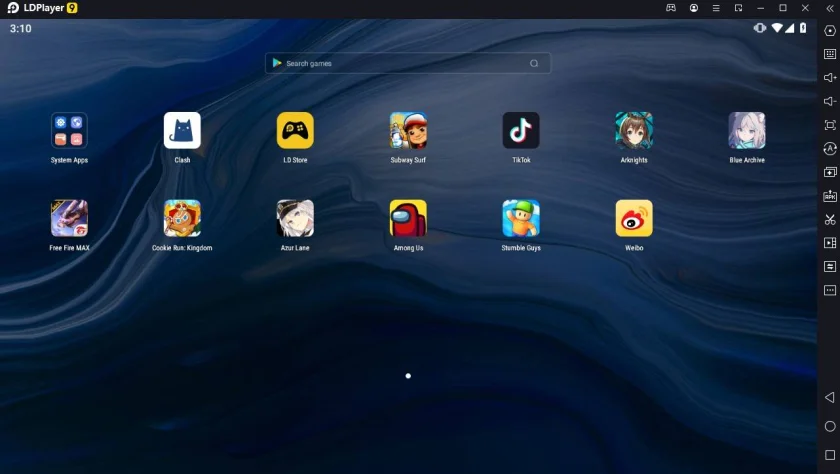Open video recorder in sidebar

pyautogui.click(x=830, y=243)
